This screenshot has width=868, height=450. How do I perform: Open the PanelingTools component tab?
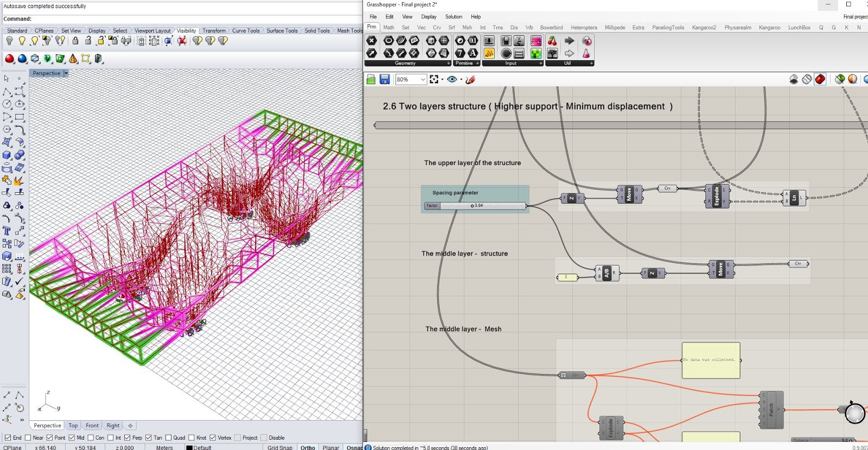click(668, 27)
